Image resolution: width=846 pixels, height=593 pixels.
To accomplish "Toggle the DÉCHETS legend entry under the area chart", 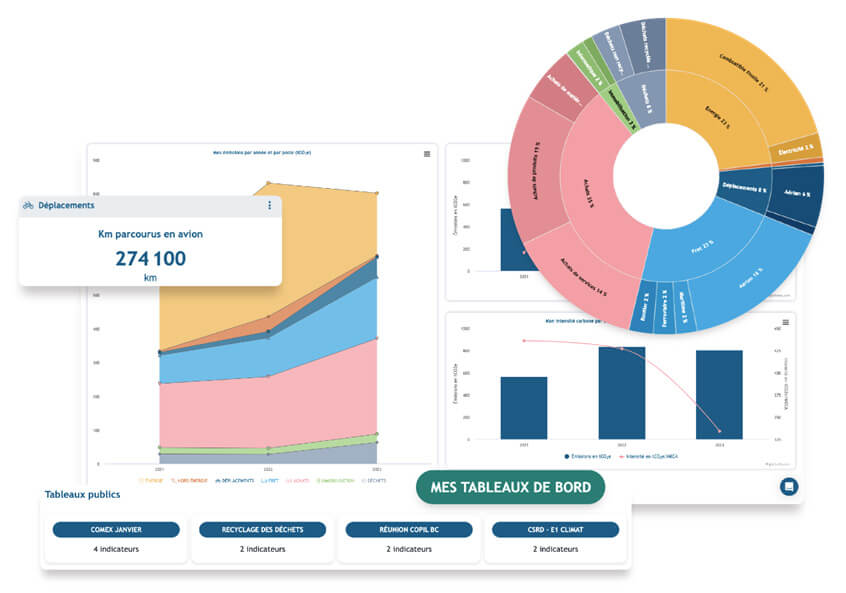I will tap(374, 480).
